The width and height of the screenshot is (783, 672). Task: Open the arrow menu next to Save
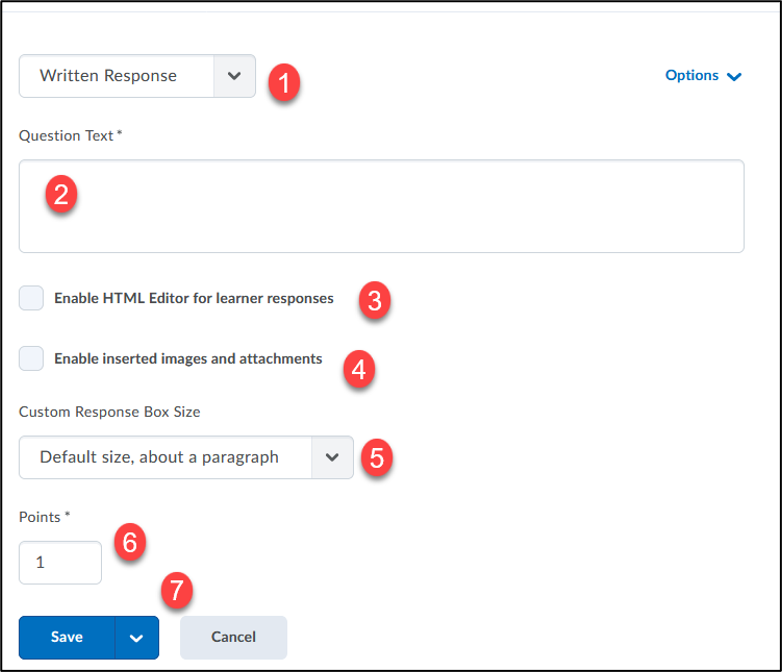[x=137, y=637]
